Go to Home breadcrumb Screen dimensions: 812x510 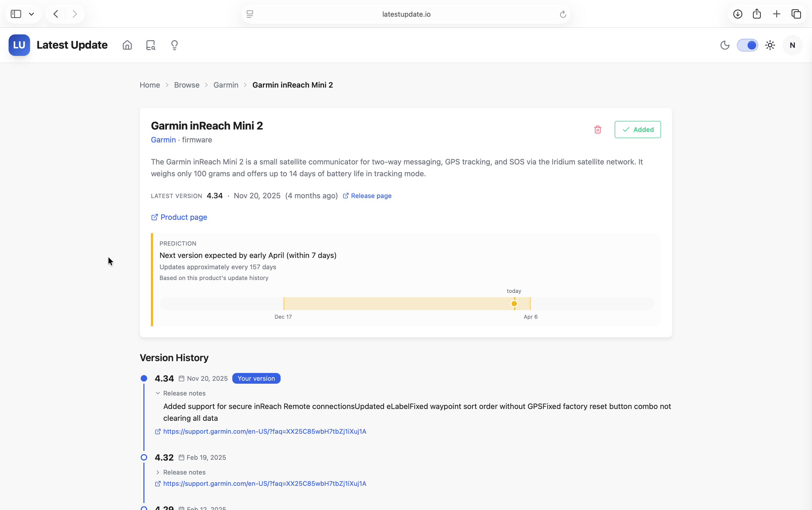point(150,85)
